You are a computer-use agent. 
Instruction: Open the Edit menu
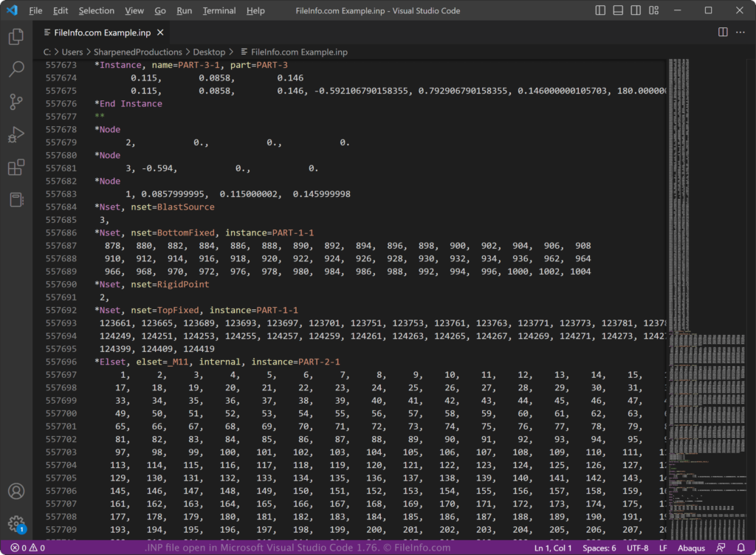click(61, 10)
